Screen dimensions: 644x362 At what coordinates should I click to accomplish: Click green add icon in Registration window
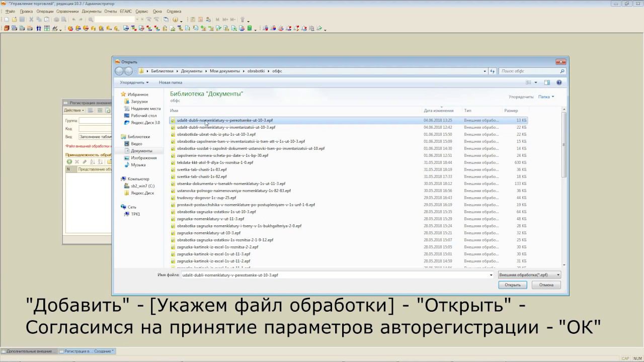[69, 162]
